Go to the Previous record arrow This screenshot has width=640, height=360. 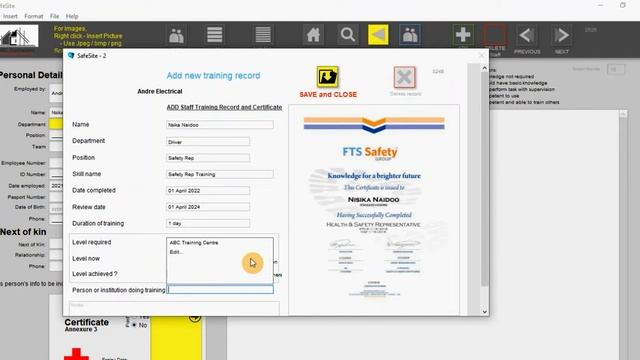(527, 36)
